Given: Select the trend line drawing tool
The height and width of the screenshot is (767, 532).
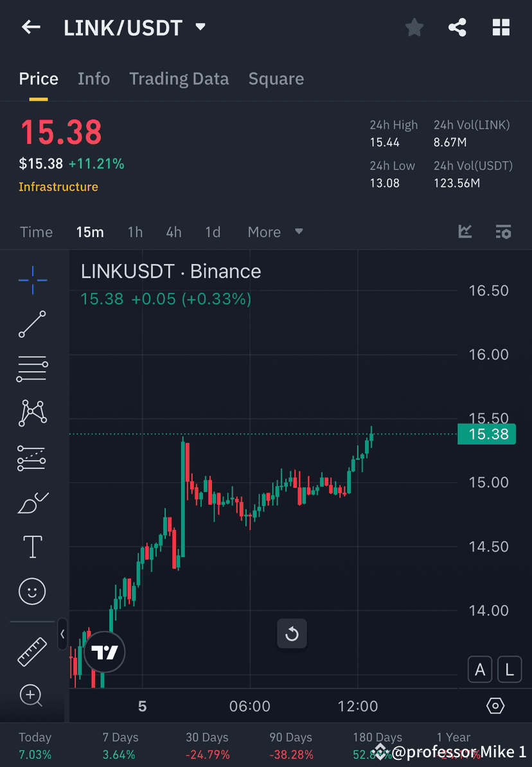Looking at the screenshot, I should (x=32, y=324).
